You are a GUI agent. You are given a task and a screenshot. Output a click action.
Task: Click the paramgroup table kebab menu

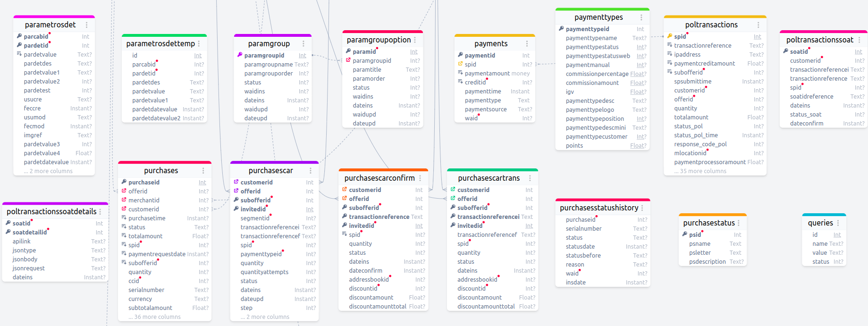pos(303,44)
